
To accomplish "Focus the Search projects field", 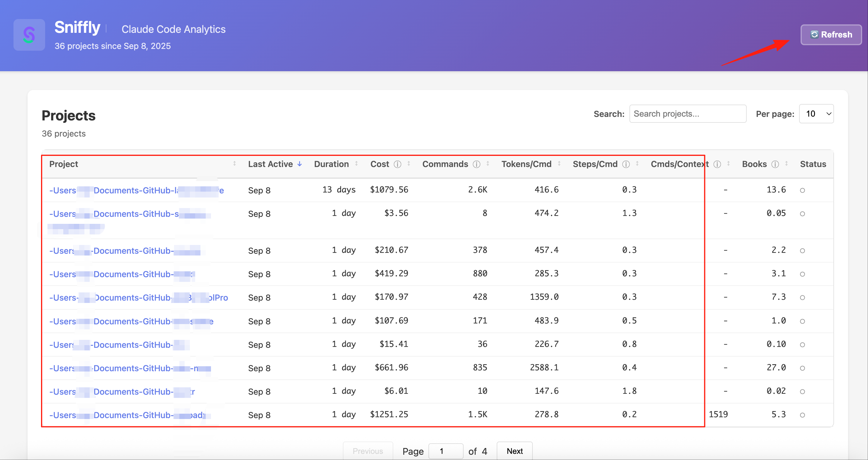I will [688, 114].
